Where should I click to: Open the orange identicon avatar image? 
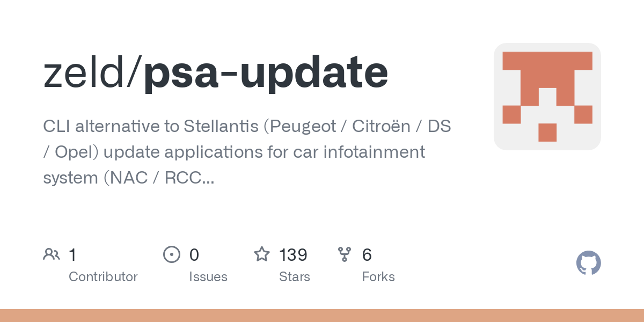pos(547,97)
